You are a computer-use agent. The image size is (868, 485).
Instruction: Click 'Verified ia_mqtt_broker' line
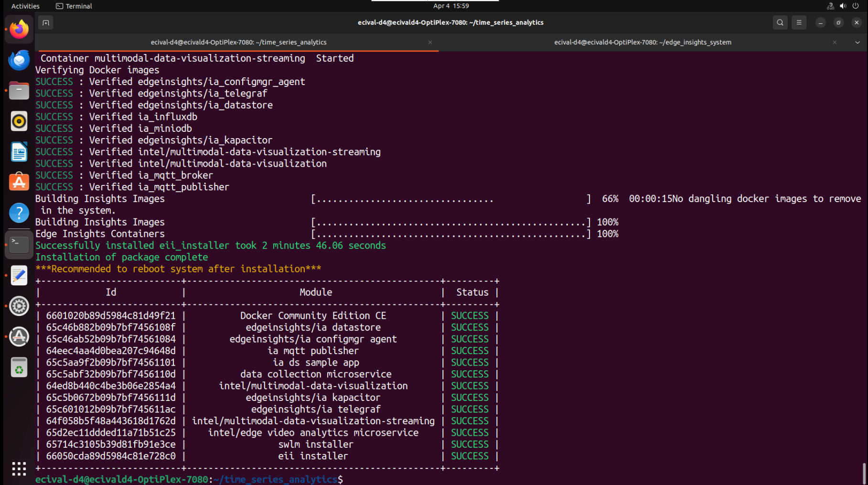coord(124,175)
